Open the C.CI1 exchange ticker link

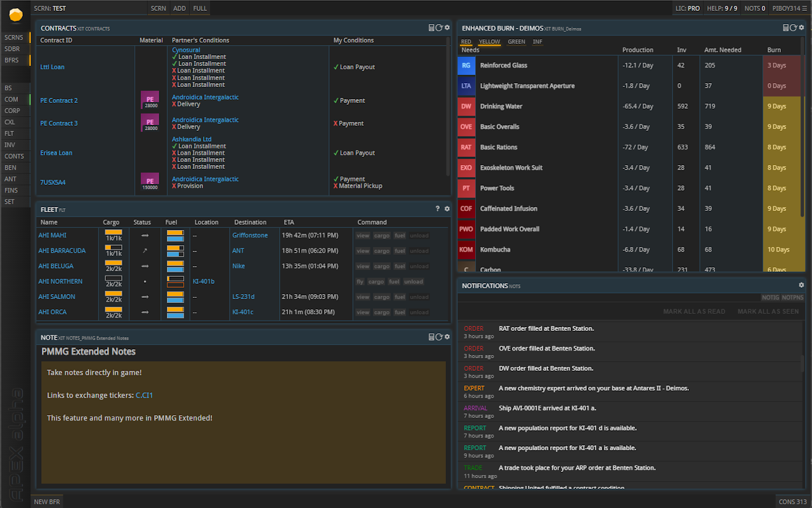(144, 396)
